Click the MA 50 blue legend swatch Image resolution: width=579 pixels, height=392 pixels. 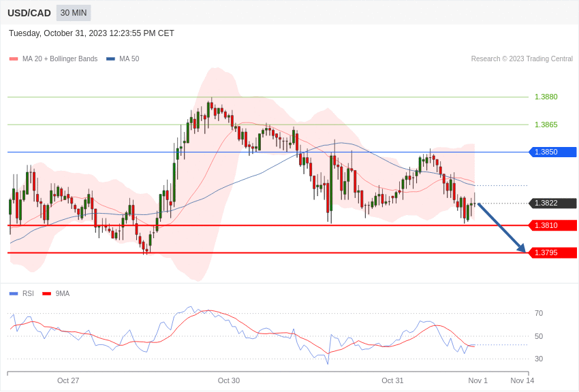point(110,59)
